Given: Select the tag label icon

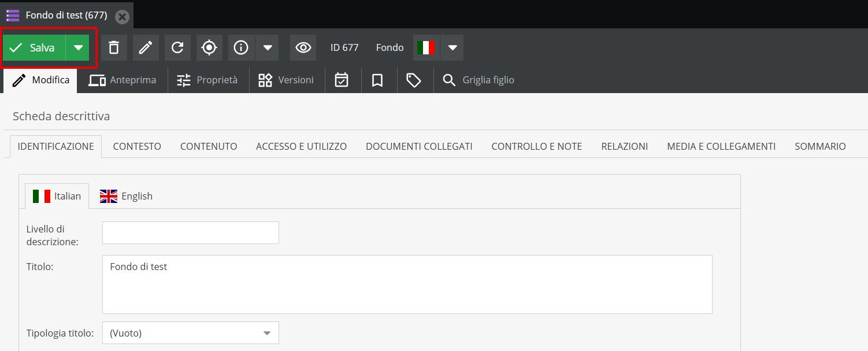Looking at the screenshot, I should [414, 80].
